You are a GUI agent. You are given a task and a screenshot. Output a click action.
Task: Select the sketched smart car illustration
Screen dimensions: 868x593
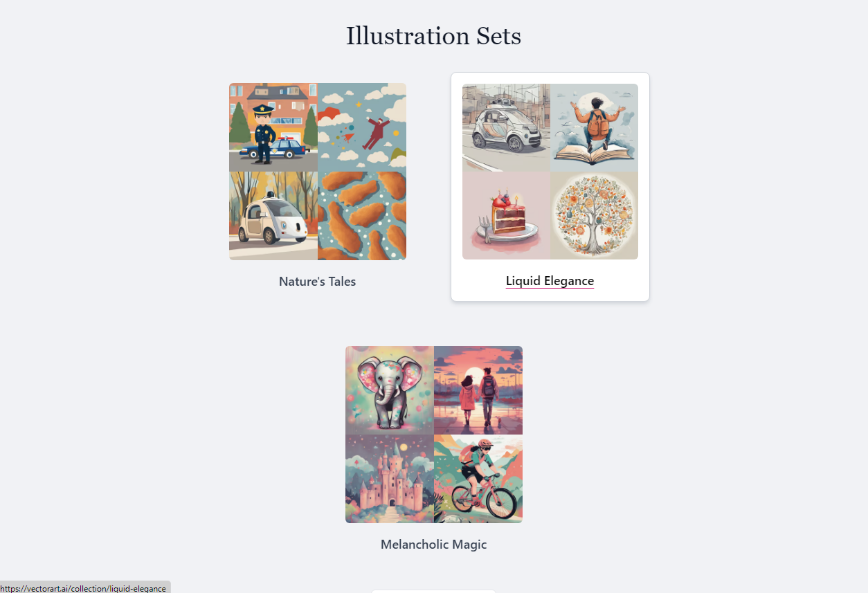click(506, 128)
